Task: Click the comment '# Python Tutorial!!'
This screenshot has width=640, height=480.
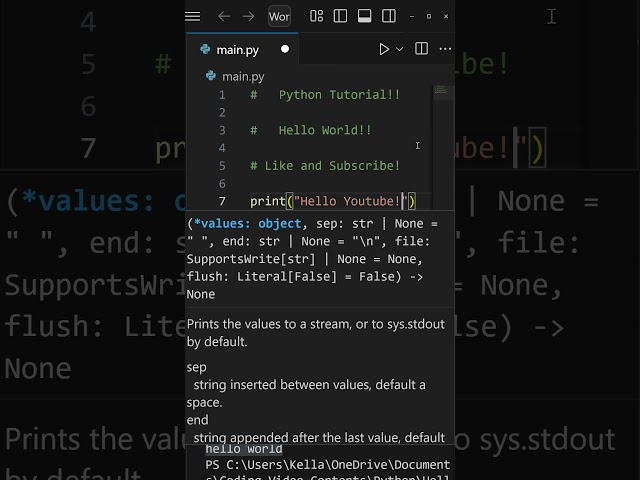Action: pos(325,95)
